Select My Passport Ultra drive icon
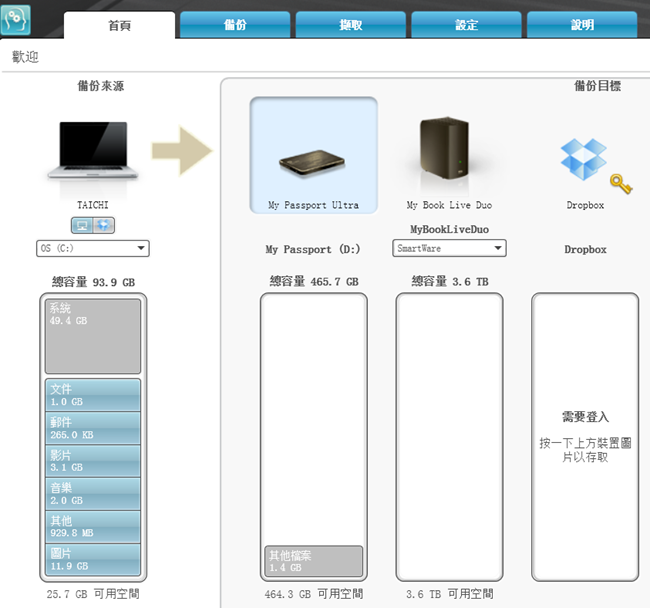Viewport: 650px width, 608px height. point(313,156)
